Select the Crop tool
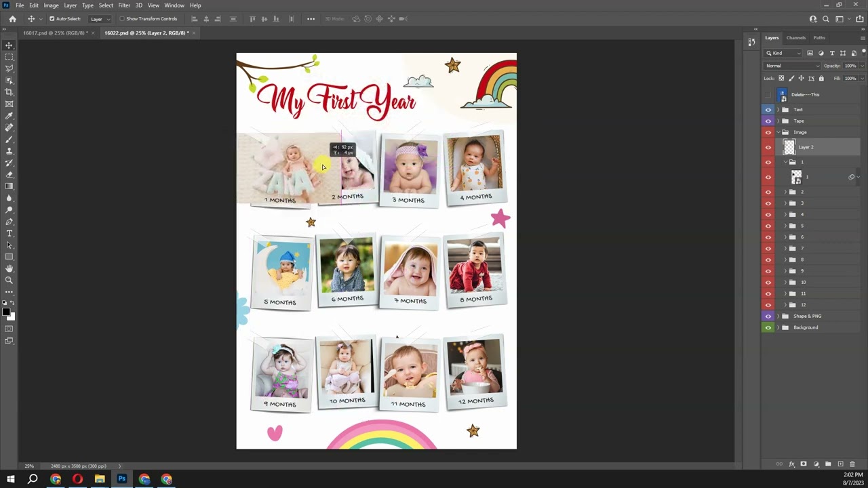The width and height of the screenshot is (868, 488). (x=9, y=92)
